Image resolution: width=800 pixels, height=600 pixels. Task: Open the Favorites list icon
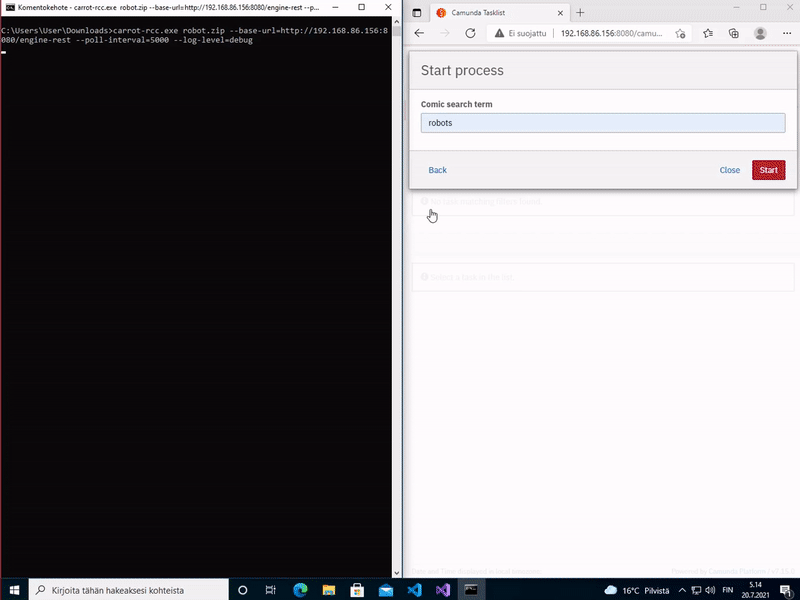point(708,33)
